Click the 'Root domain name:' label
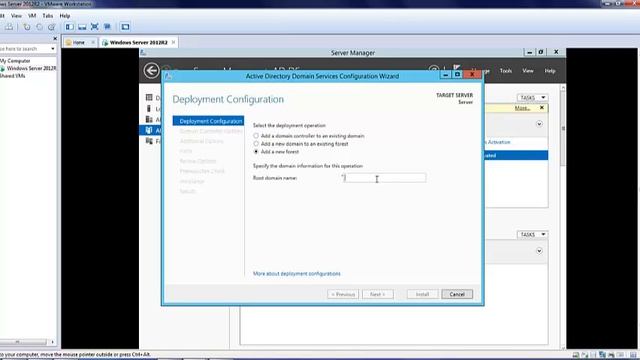Screen dimensions: 640x360 pos(275,178)
